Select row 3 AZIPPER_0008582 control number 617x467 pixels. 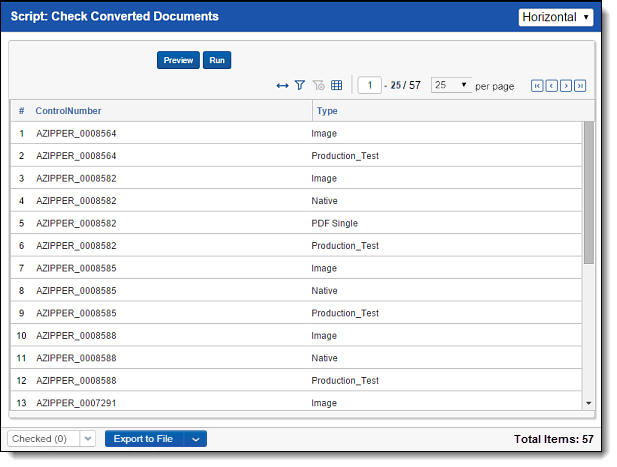pos(76,178)
